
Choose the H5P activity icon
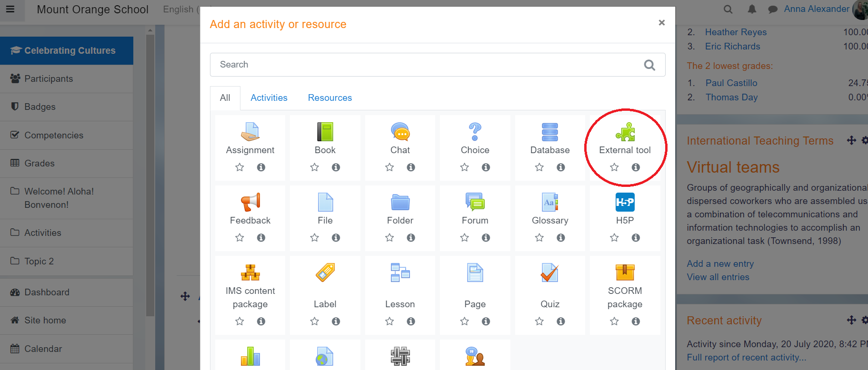625,202
